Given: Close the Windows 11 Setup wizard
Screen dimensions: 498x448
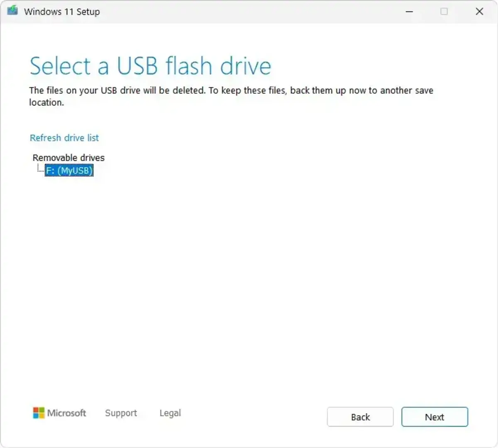Looking at the screenshot, I should pos(479,11).
